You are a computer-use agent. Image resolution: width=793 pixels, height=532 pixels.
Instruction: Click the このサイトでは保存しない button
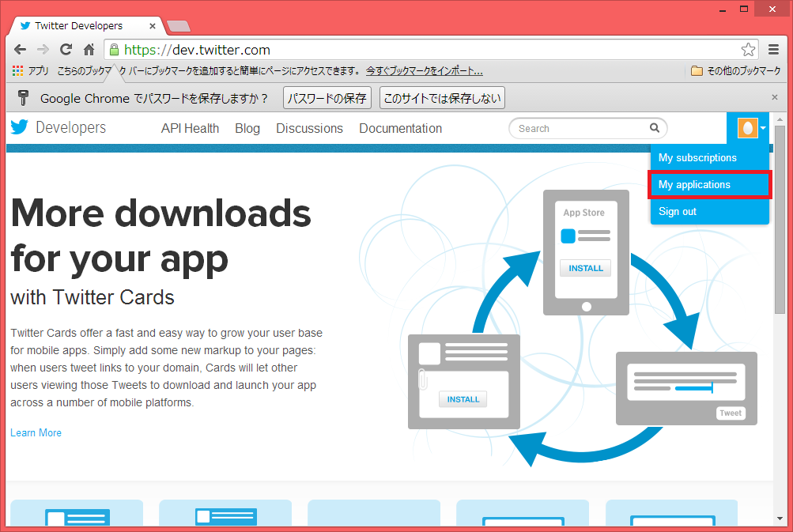coord(442,98)
